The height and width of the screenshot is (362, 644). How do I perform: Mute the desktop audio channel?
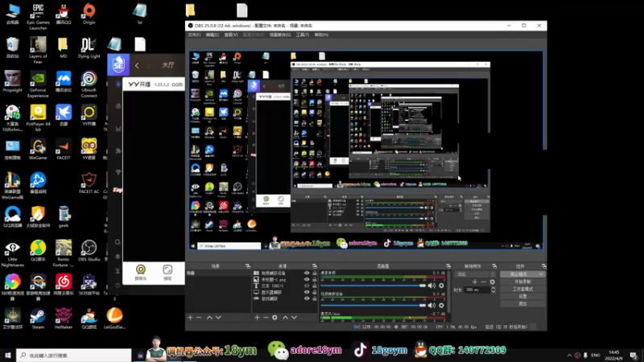(431, 286)
